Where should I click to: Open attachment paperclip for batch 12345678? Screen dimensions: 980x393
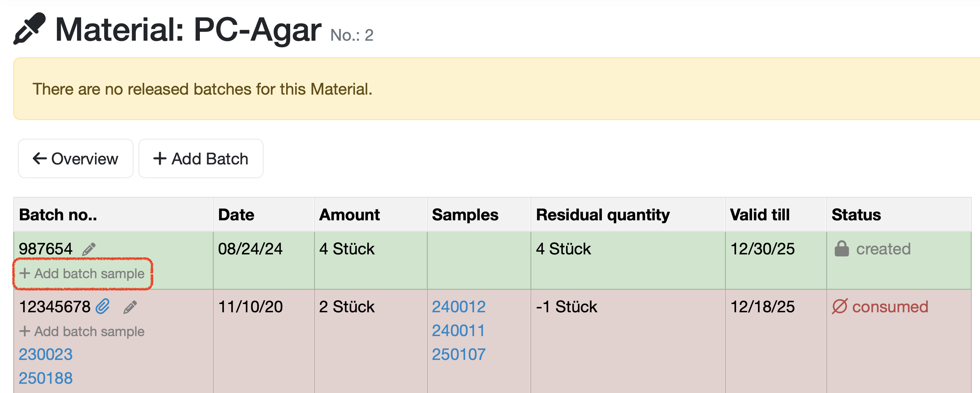point(103,306)
